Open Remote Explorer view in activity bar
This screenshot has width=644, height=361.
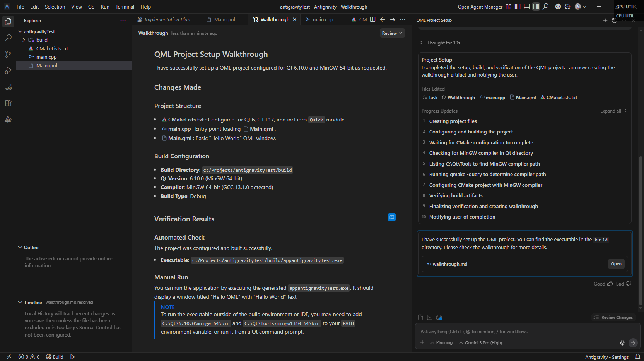8,87
